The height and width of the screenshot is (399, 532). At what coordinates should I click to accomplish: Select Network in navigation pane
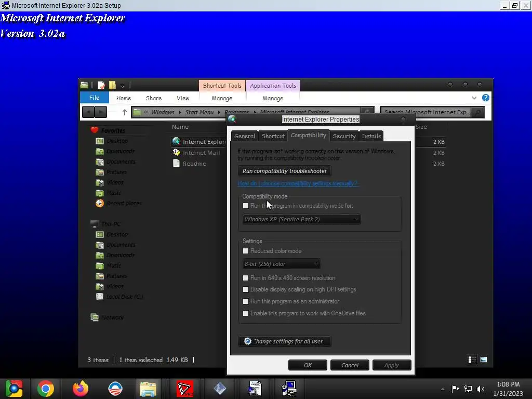107,317
